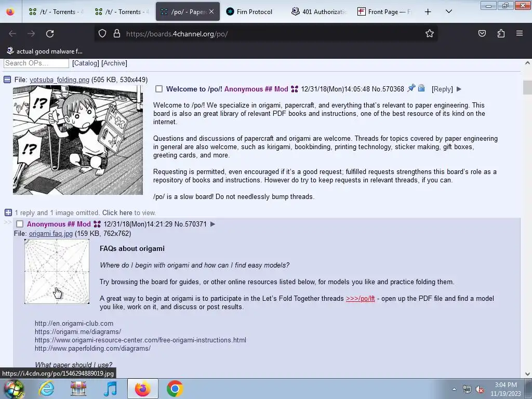Open the music note taskbar app
532x399 pixels.
[x=110, y=389]
